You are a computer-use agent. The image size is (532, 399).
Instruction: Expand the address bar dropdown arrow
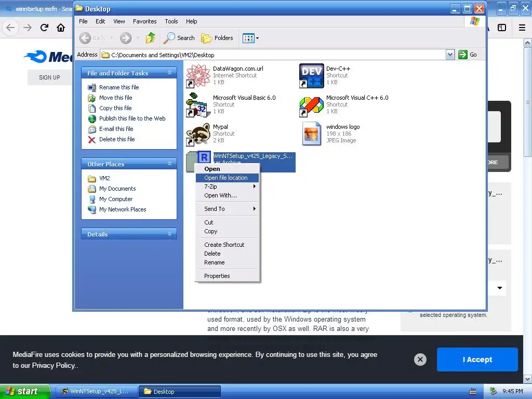coord(450,55)
